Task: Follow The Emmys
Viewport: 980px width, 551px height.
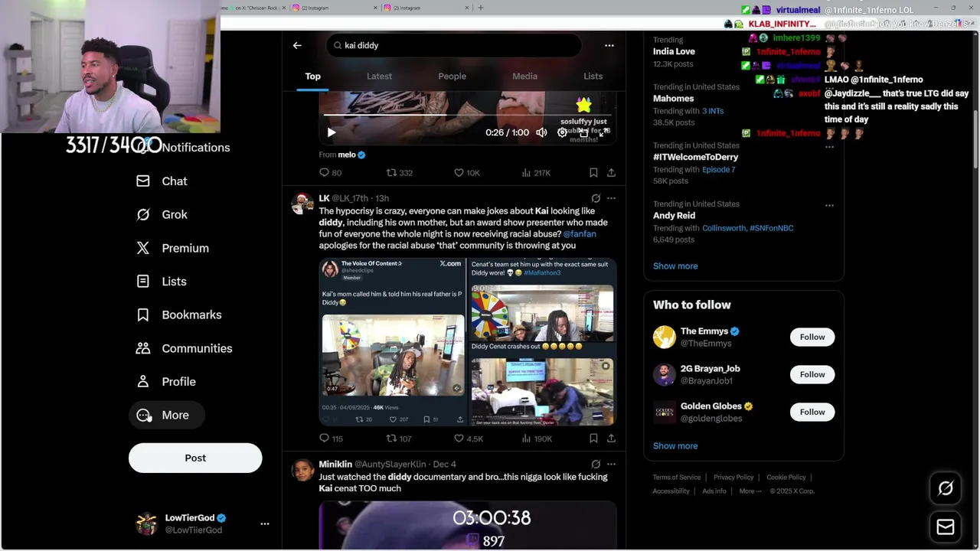Action: [812, 337]
